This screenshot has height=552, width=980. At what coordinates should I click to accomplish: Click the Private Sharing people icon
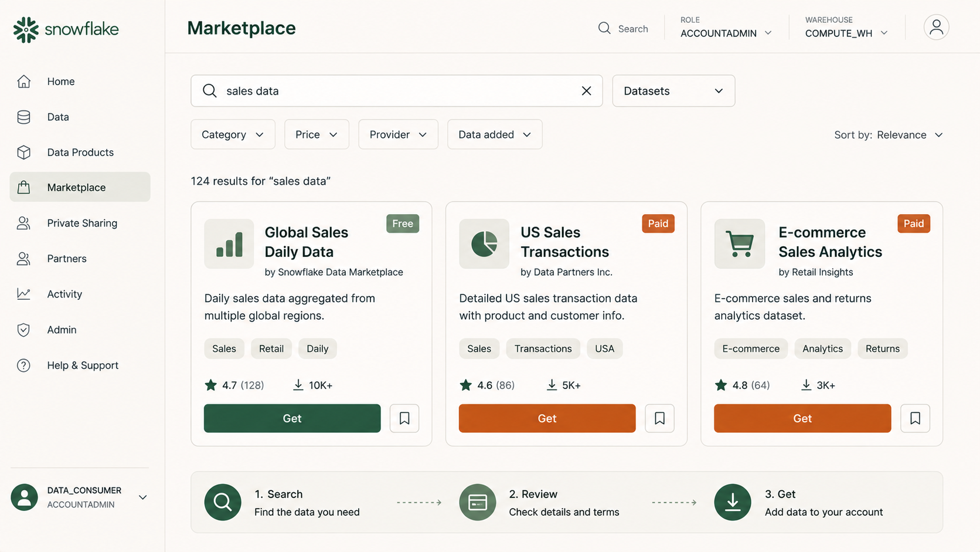click(23, 223)
